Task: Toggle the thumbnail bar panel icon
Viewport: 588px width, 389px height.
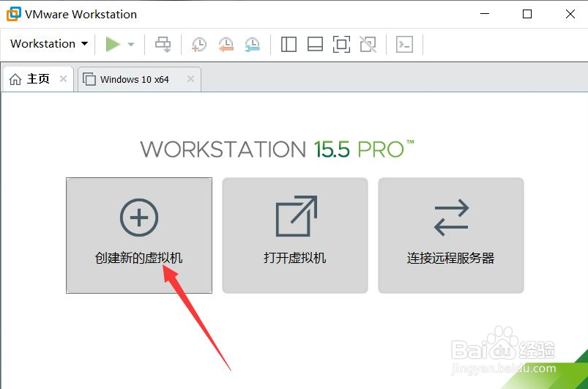Action: click(315, 44)
